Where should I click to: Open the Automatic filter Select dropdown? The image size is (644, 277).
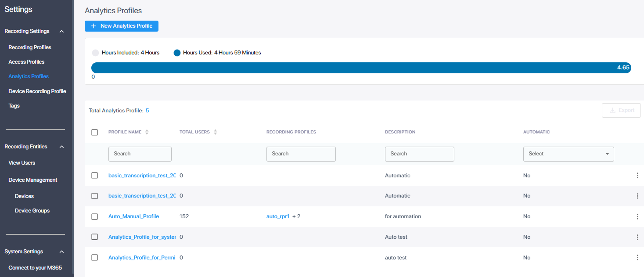point(568,154)
